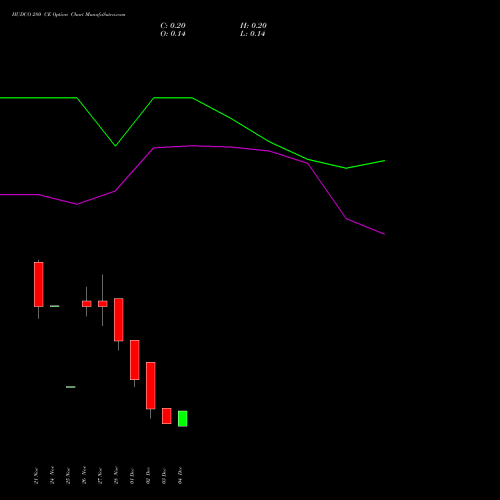Click the small red candle above 26 Nov

click(x=87, y=304)
